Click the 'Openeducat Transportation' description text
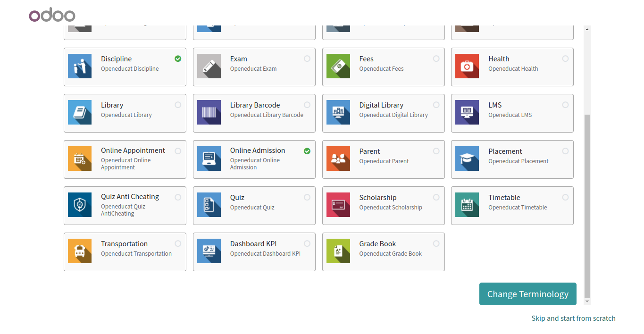Viewport: 644px width, 334px height. coord(136,254)
